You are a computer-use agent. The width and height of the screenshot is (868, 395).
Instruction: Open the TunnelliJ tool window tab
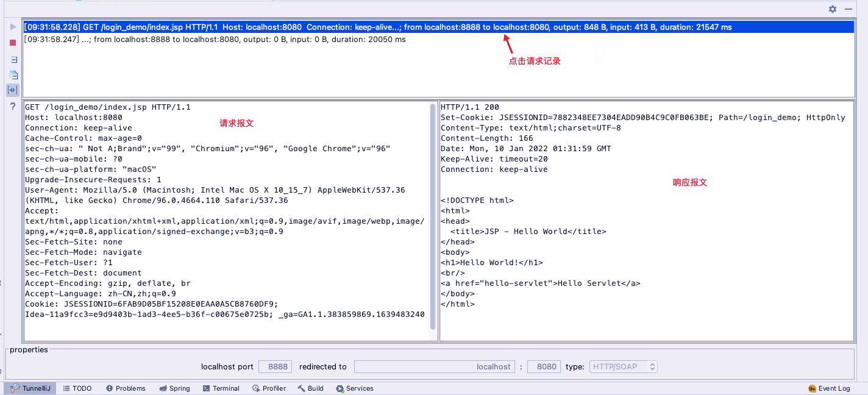tap(30, 388)
